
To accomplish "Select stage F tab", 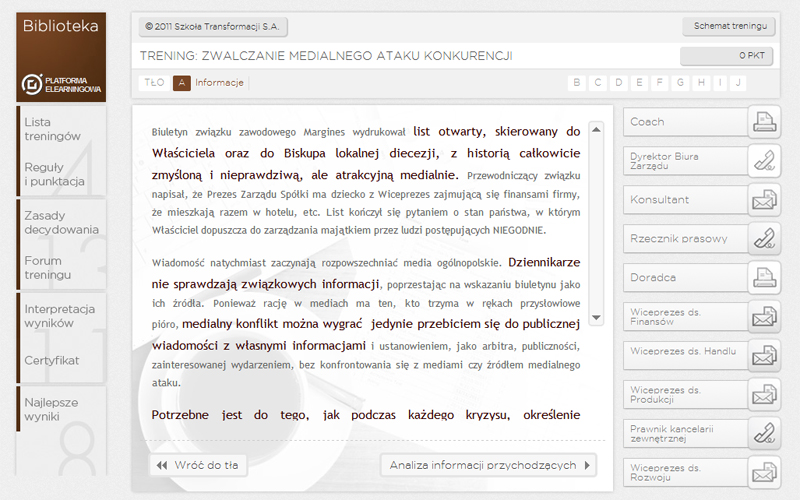I will pyautogui.click(x=660, y=83).
